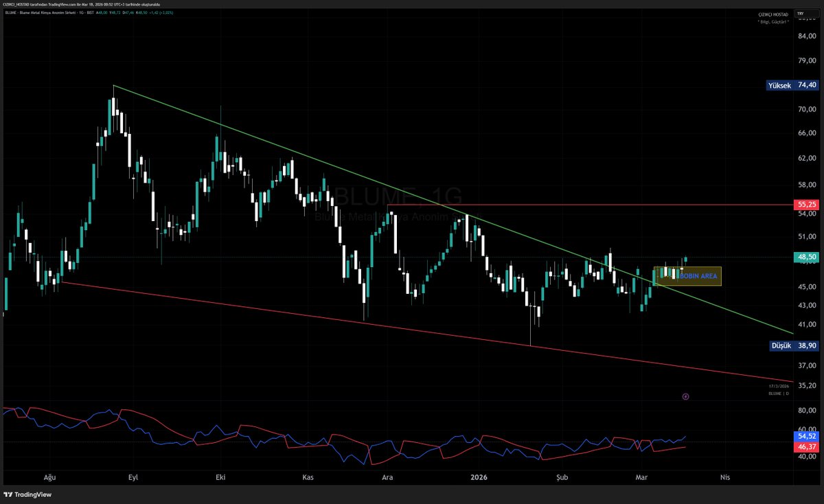Click the TradingView logo at bottom left
This screenshot has height=504, width=824.
[x=28, y=494]
